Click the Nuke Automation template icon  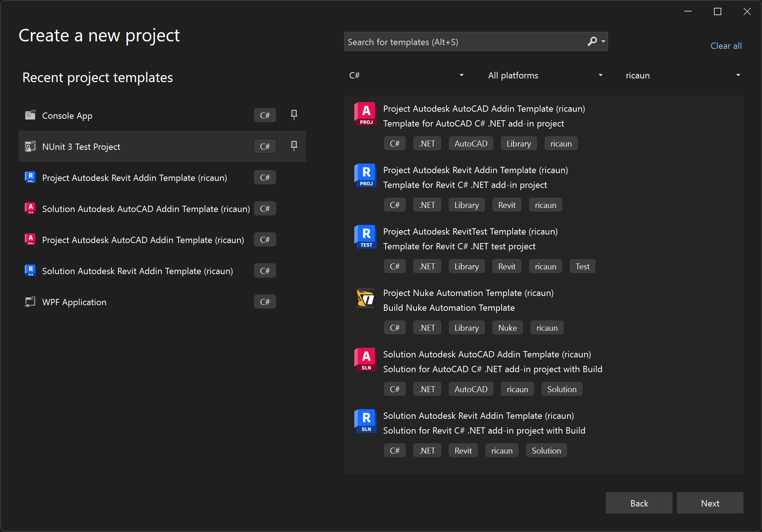(365, 298)
